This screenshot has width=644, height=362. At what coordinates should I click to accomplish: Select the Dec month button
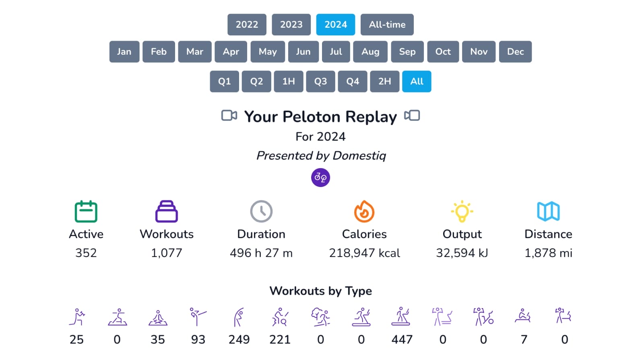pyautogui.click(x=515, y=51)
